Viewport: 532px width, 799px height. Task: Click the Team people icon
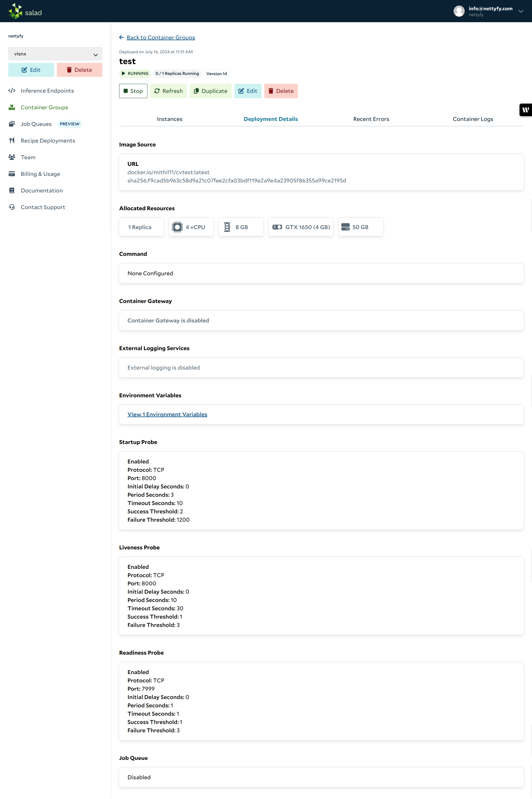point(12,157)
